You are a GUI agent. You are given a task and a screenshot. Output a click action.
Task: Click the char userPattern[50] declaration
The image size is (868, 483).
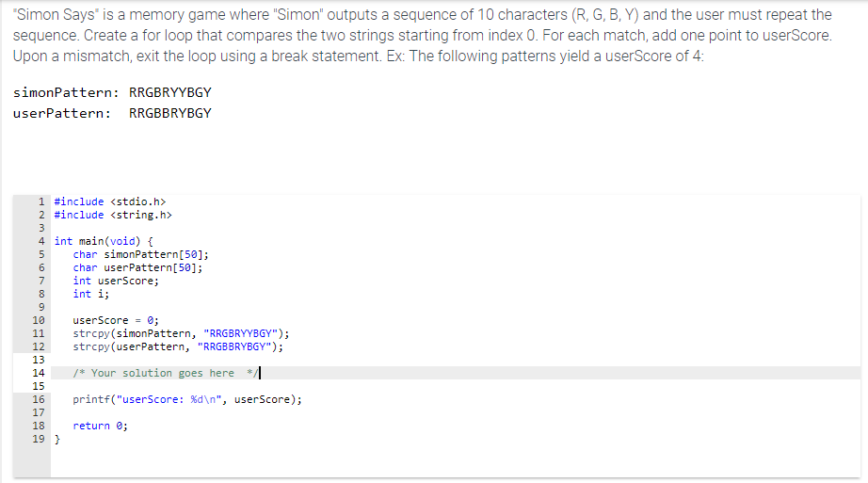tap(137, 267)
